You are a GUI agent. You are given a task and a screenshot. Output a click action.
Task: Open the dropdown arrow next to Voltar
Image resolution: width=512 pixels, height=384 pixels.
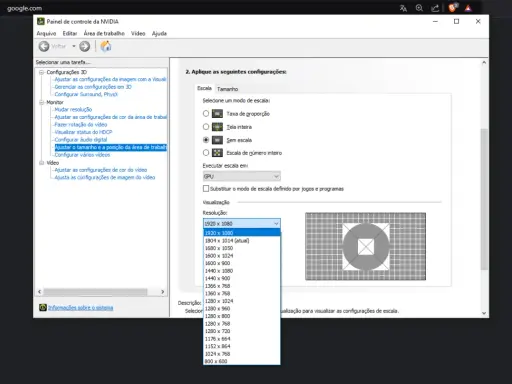pos(74,46)
